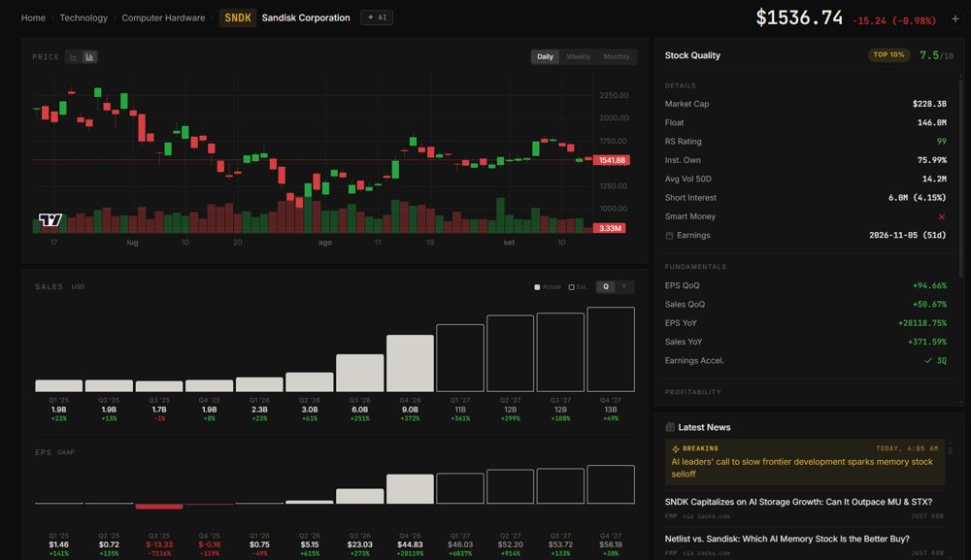Open the TradingView logo on the chart
Image resolution: width=971 pixels, height=560 pixels.
(50, 219)
